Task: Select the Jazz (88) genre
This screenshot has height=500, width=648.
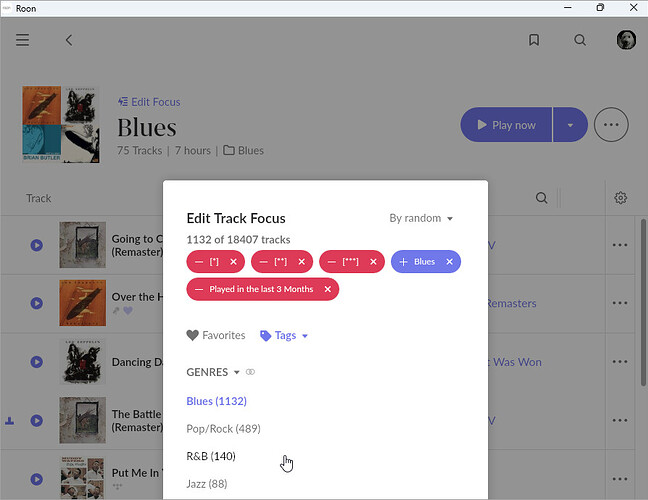Action: point(207,484)
